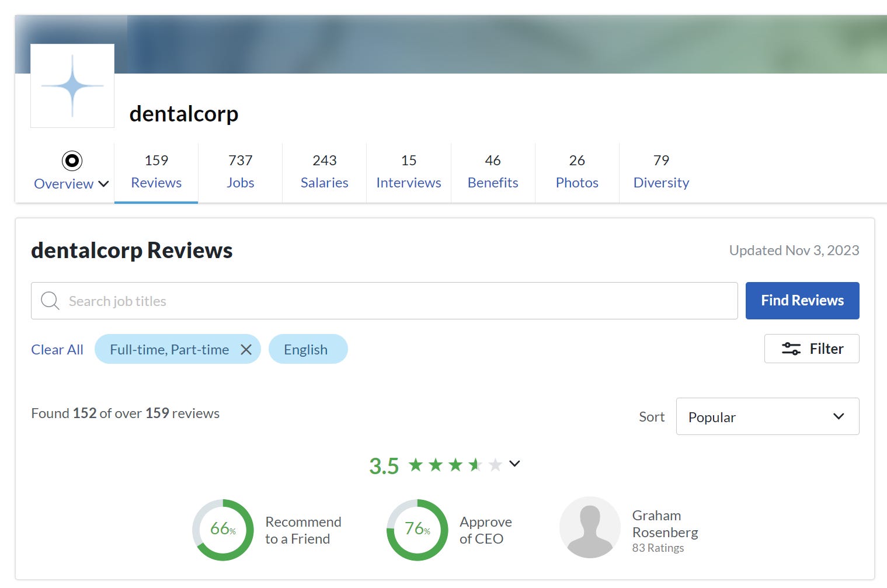887x588 pixels.
Task: Click the English language filter chip
Action: pyautogui.click(x=308, y=349)
